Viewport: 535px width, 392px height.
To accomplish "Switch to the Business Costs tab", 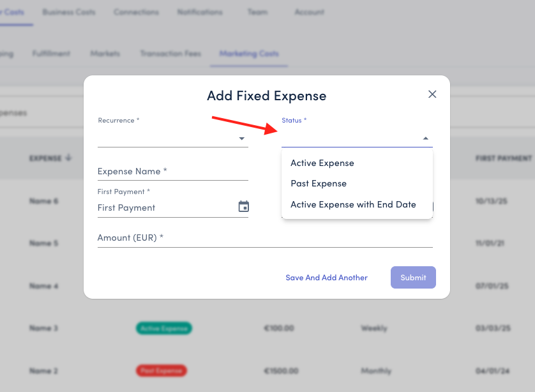I will [x=68, y=12].
